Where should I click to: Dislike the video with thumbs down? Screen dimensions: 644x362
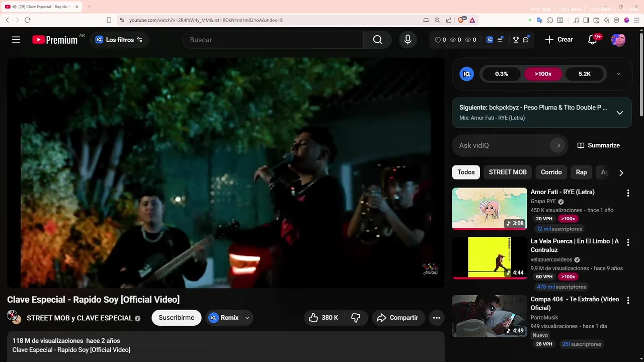[356, 318]
